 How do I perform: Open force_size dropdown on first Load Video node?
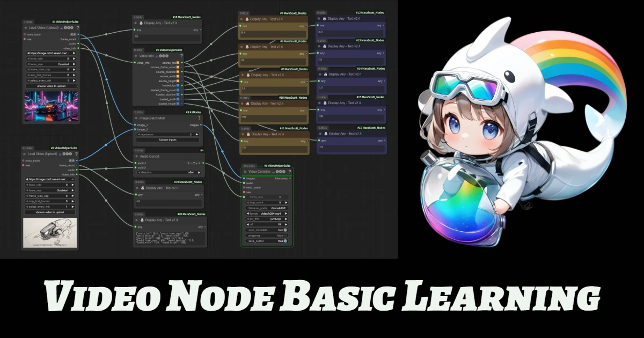pyautogui.click(x=51, y=64)
